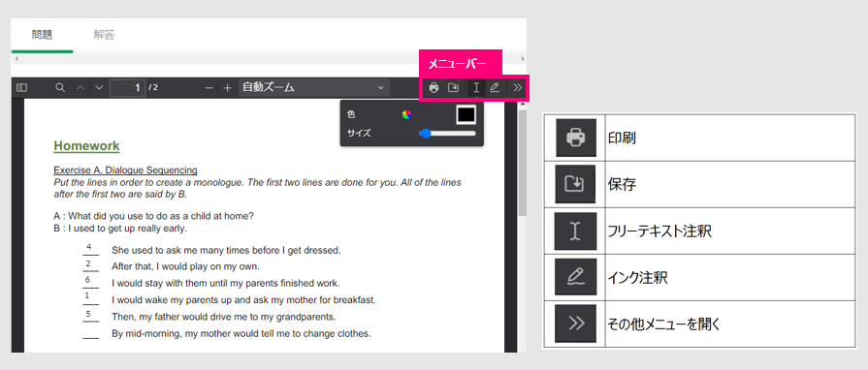Click the 色 label in the annotation panel
Viewport: 868px width, 370px height.
pos(350,114)
